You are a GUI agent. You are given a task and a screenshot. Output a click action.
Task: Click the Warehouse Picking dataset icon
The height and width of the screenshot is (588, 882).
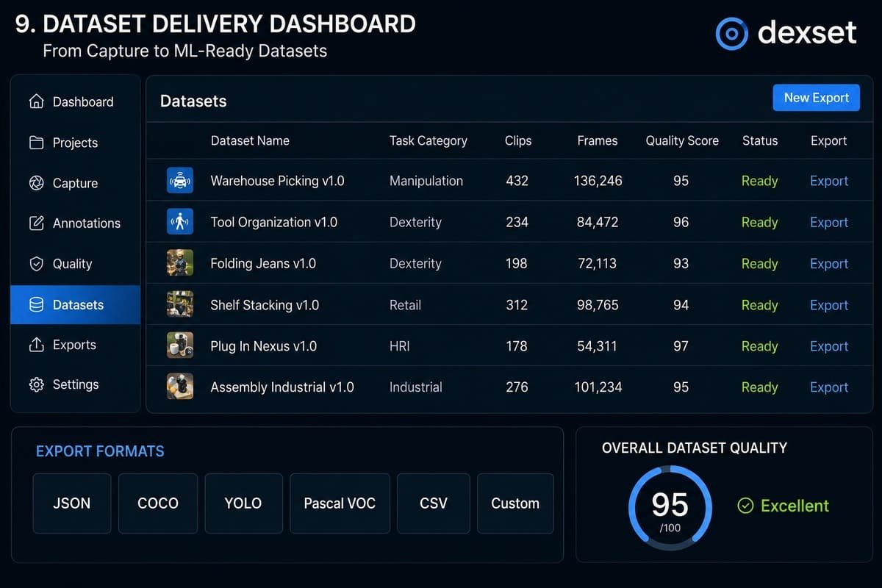[x=180, y=180]
